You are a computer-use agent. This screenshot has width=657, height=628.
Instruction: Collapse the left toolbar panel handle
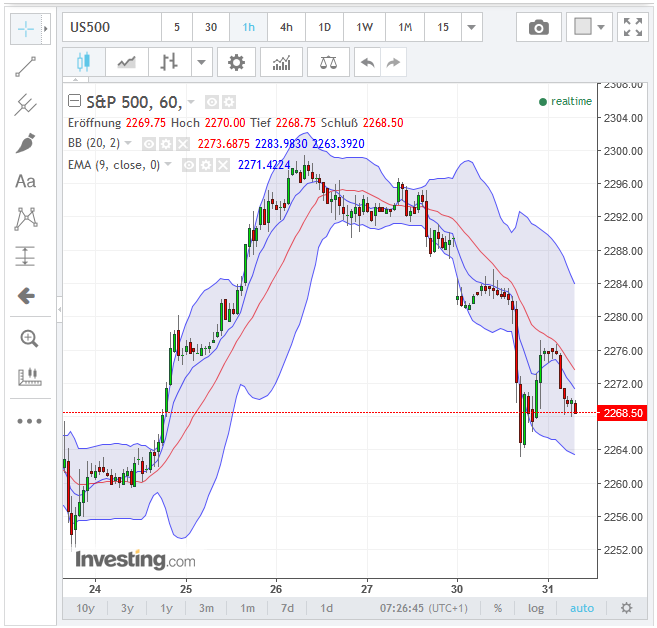pos(59,310)
